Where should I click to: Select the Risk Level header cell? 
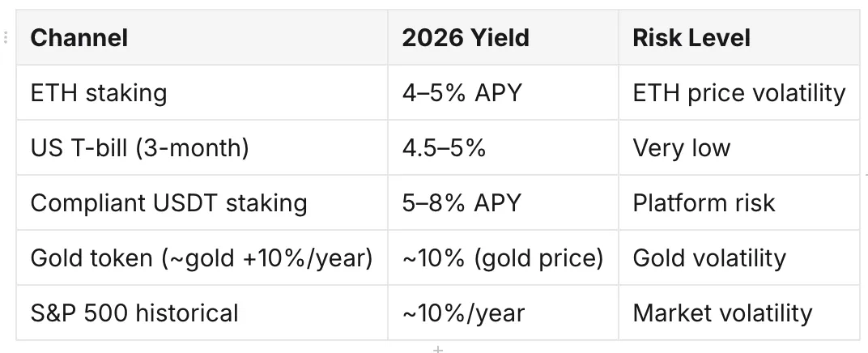tap(739, 37)
